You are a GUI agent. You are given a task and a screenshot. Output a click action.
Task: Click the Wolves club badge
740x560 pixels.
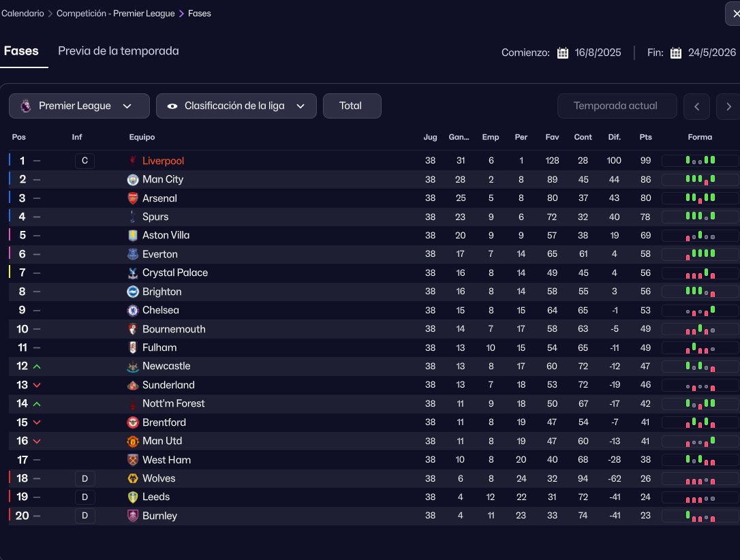(x=133, y=478)
